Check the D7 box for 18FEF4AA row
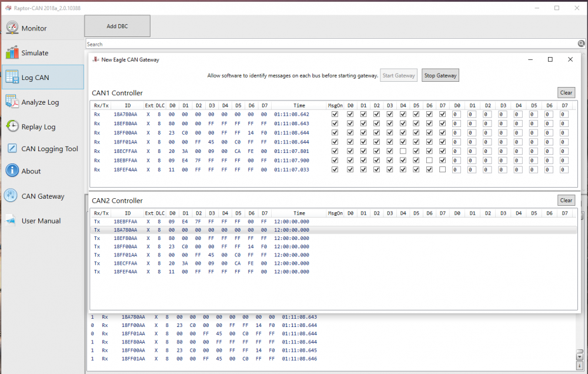The width and height of the screenshot is (588, 374). pos(442,169)
